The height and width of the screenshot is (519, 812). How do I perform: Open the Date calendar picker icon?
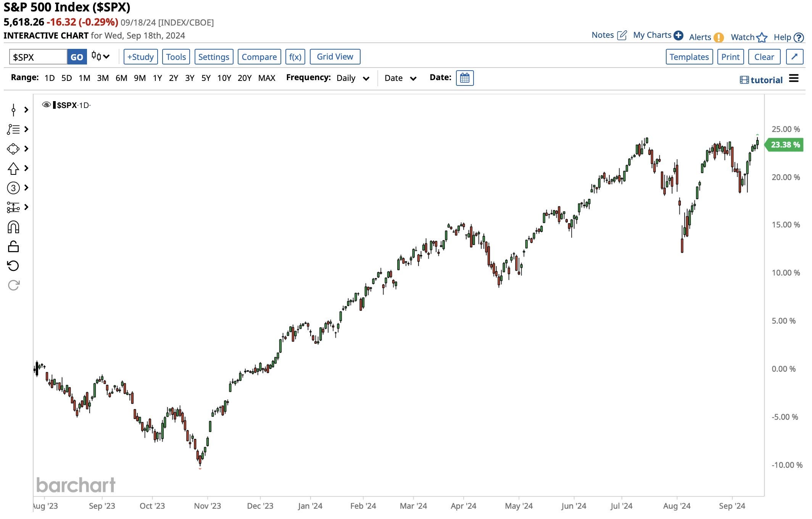[465, 78]
